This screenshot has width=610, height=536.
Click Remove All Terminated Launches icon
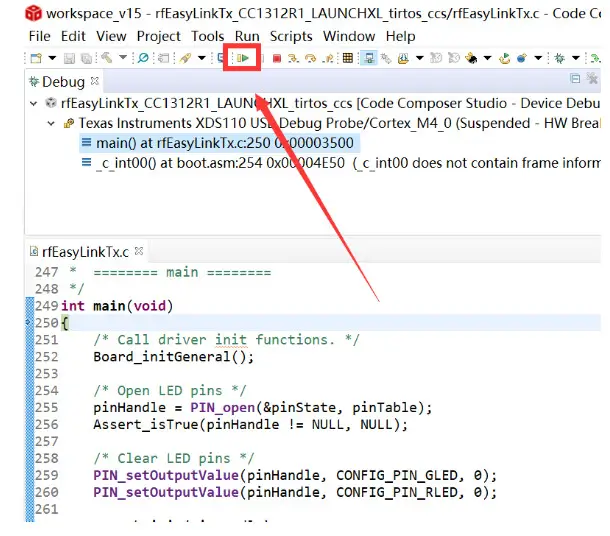(592, 79)
